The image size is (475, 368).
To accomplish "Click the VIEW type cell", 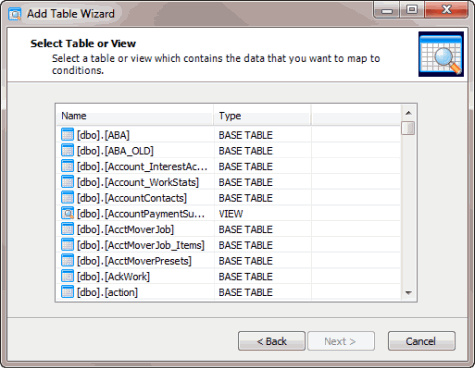I will (x=231, y=214).
